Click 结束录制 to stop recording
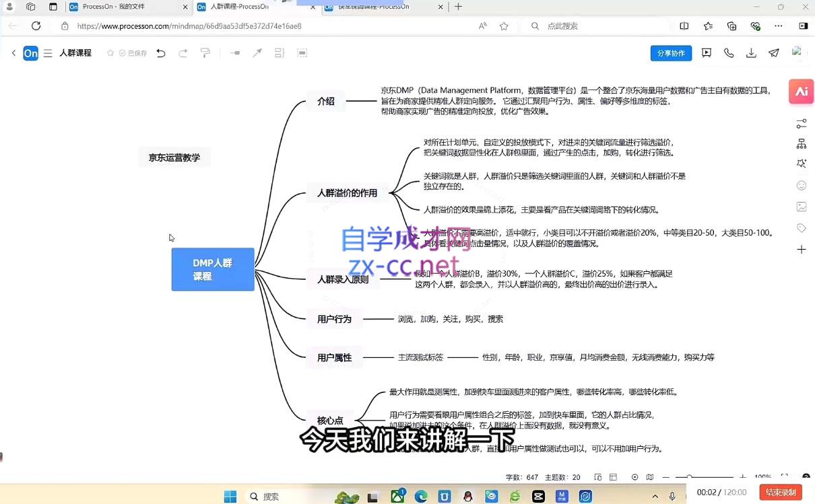815x504 pixels. point(781,493)
